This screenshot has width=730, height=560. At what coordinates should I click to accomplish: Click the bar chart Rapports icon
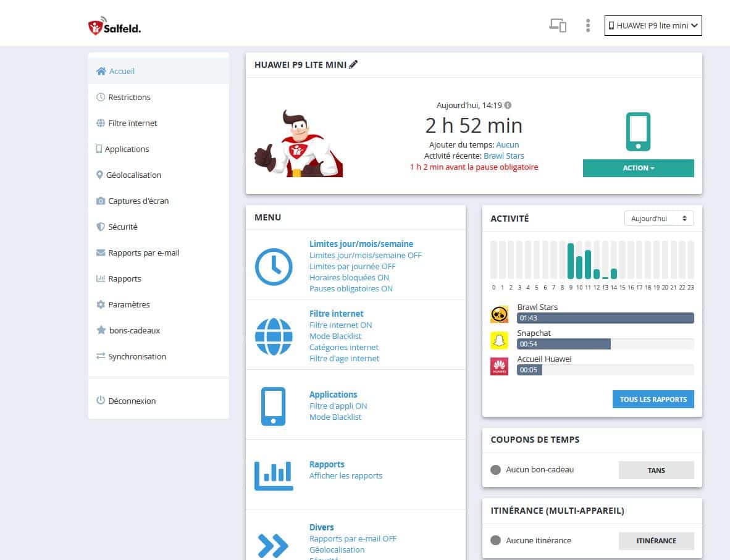tap(274, 475)
